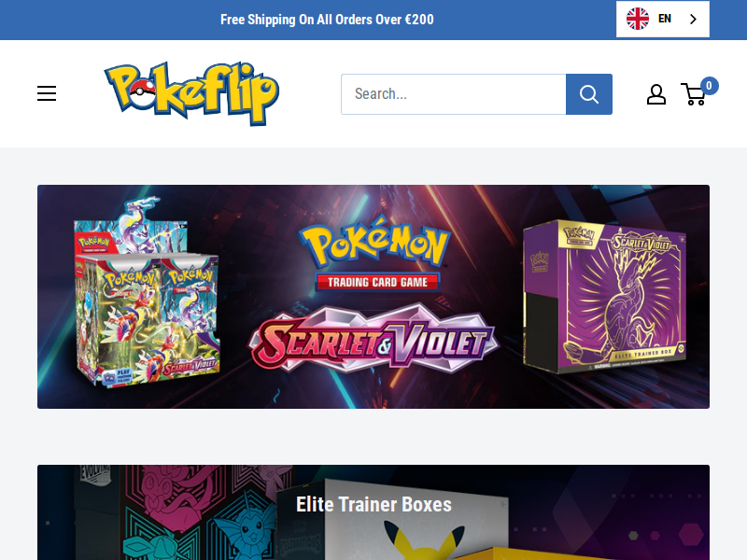747x560 pixels.
Task: Expand language selector chevron arrow
Action: pyautogui.click(x=693, y=19)
